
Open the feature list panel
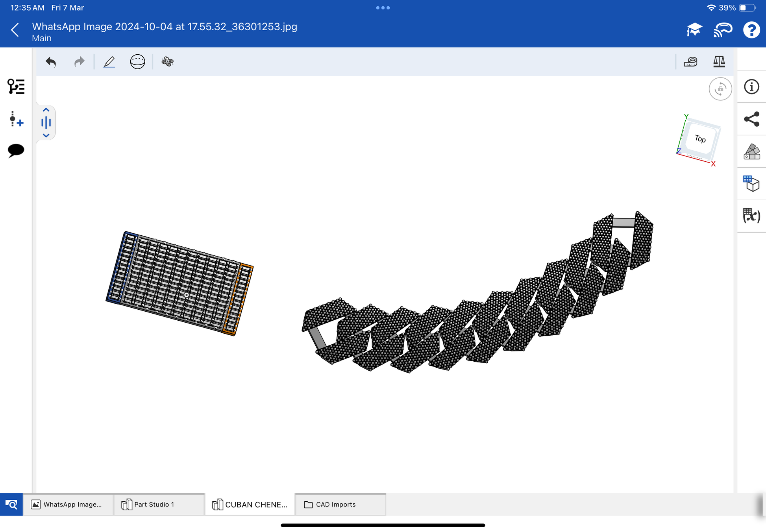click(16, 87)
